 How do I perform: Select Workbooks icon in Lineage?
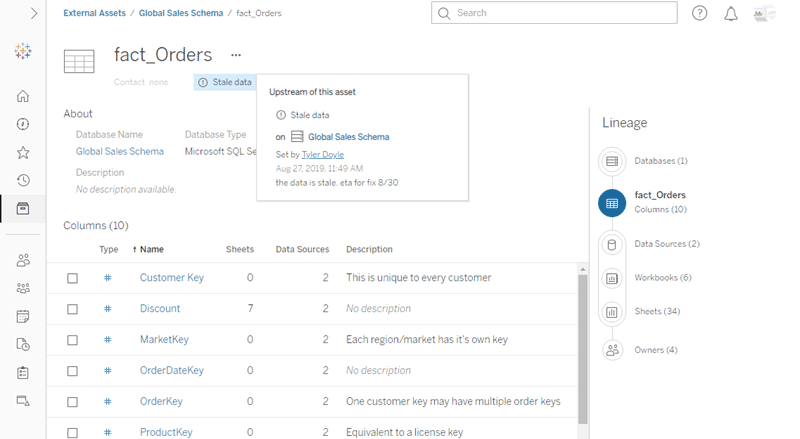coord(612,278)
